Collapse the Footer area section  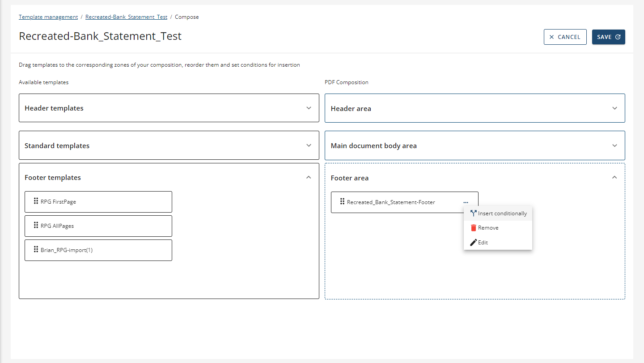tap(614, 178)
